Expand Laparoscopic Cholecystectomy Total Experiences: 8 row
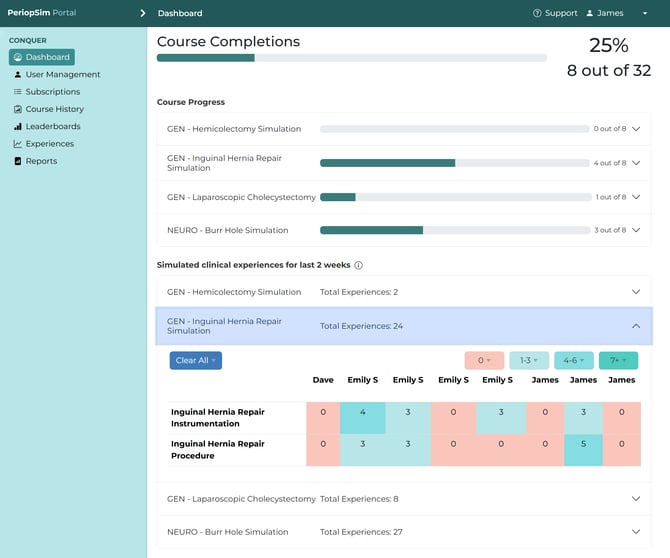This screenshot has height=558, width=670. pyautogui.click(x=636, y=499)
